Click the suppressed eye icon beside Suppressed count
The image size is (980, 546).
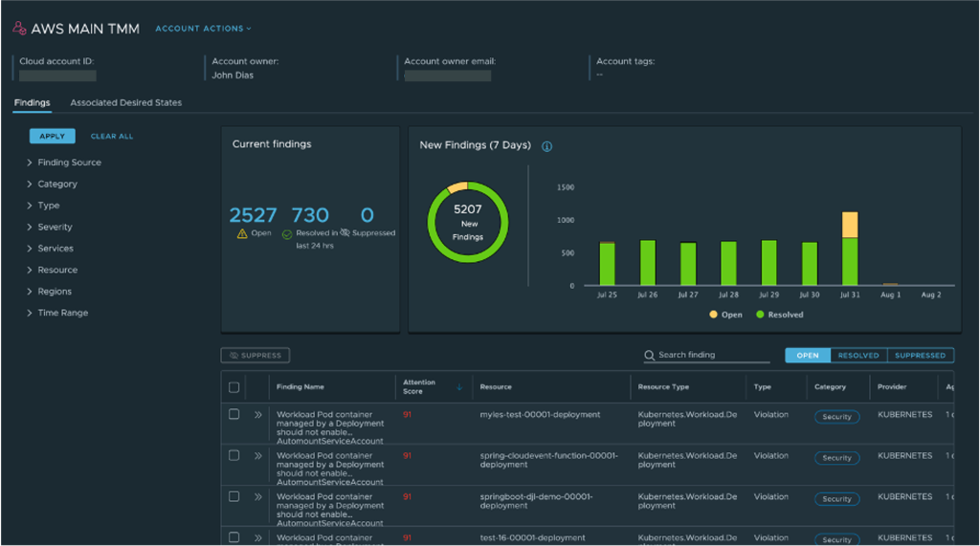345,232
